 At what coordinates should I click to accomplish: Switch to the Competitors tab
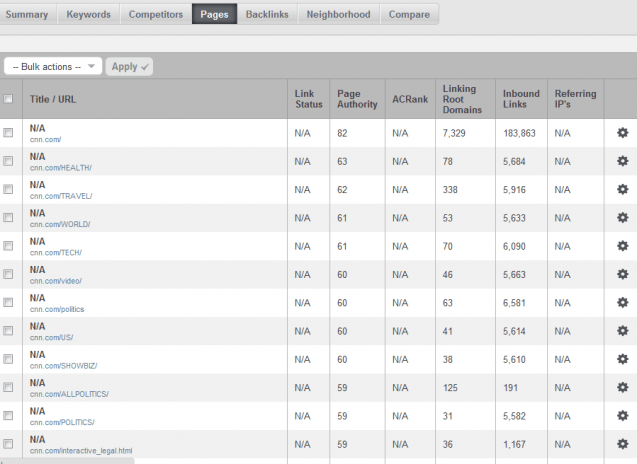pos(156,14)
